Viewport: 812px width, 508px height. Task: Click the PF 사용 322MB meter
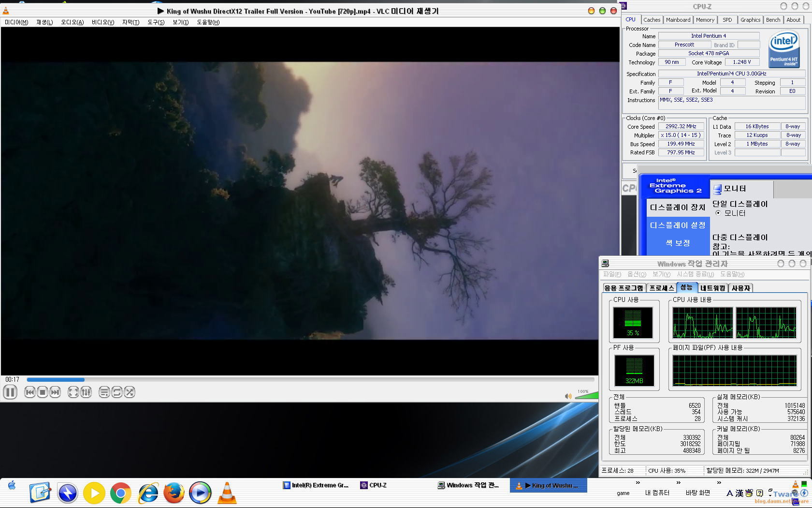tap(634, 371)
